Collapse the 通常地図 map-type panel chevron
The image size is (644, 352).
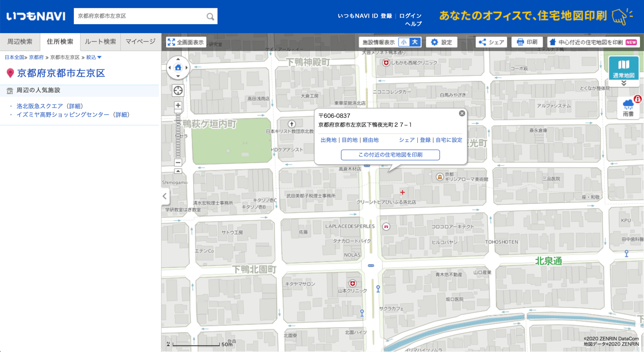(x=624, y=82)
